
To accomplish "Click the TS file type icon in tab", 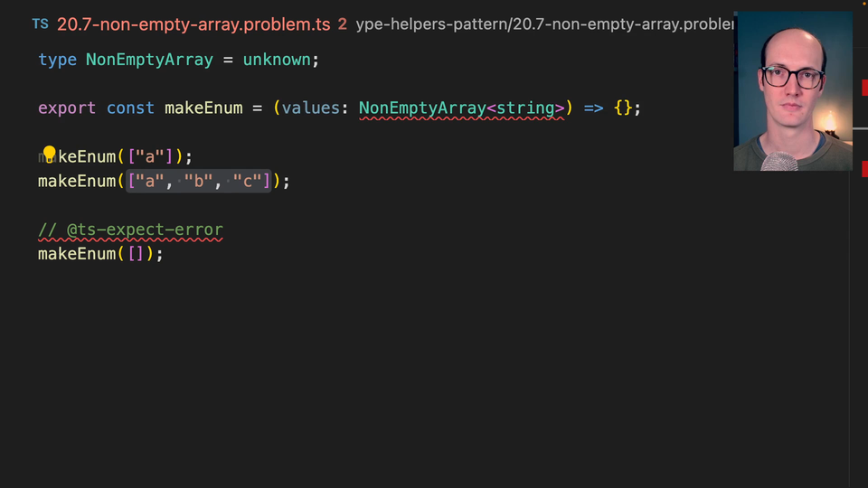I will coord(40,23).
